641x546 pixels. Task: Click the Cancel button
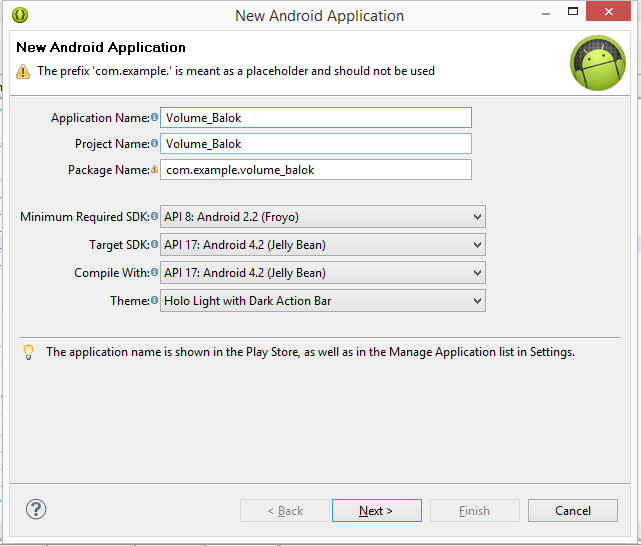[x=573, y=510]
